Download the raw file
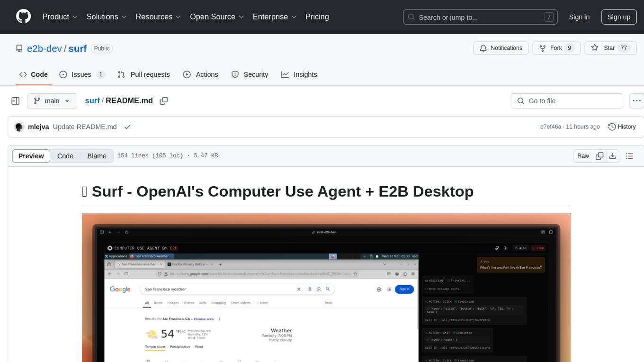 [612, 156]
